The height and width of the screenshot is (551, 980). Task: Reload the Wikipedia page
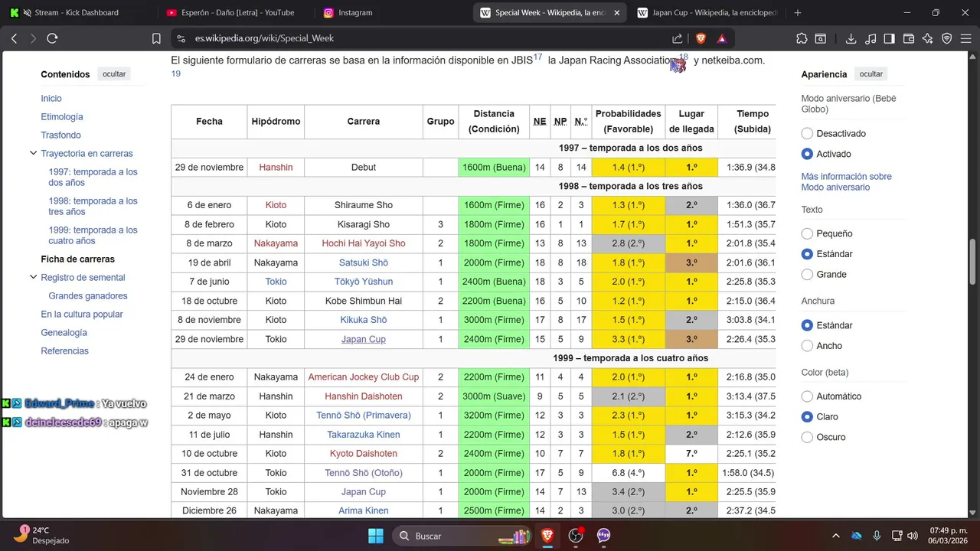point(52,38)
